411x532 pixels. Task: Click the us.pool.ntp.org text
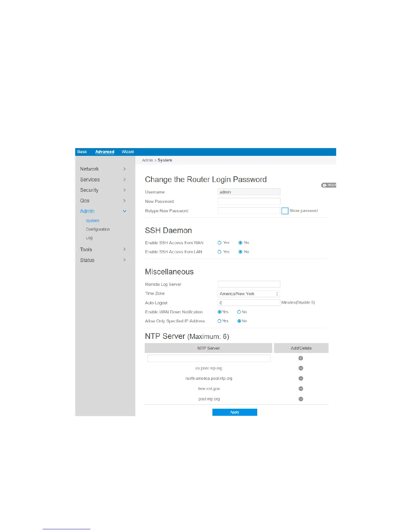(209, 368)
